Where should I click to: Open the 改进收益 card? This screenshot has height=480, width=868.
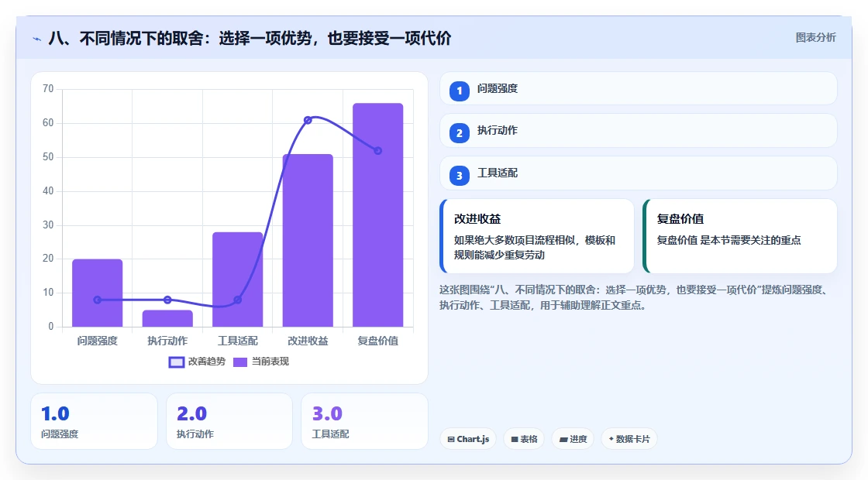[537, 236]
